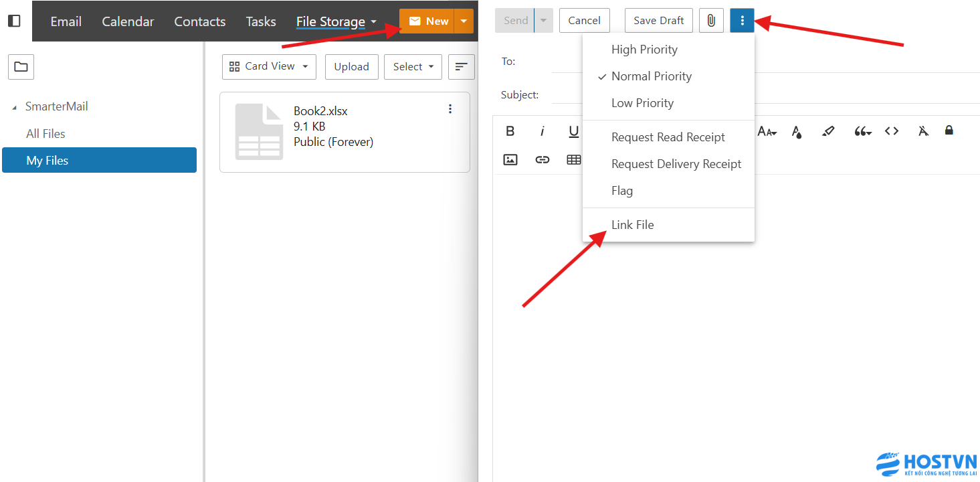Expand the New button dropdown arrow
The height and width of the screenshot is (482, 980).
point(464,21)
